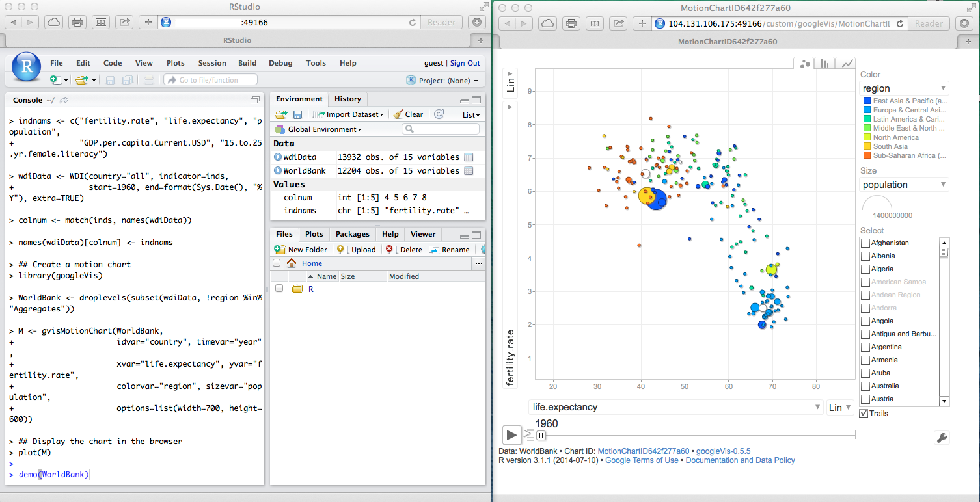Switch to the Packages tab

click(x=353, y=234)
